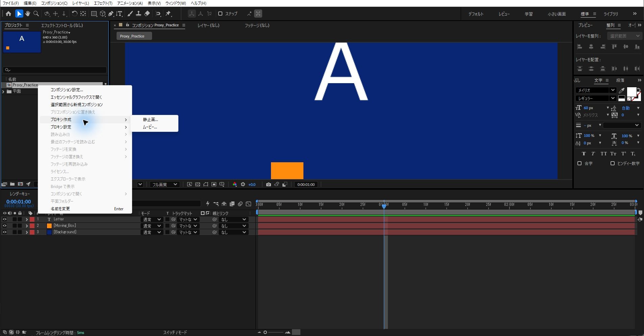Image resolution: width=644 pixels, height=336 pixels.
Task: Select the Hand tool
Action: point(28,14)
